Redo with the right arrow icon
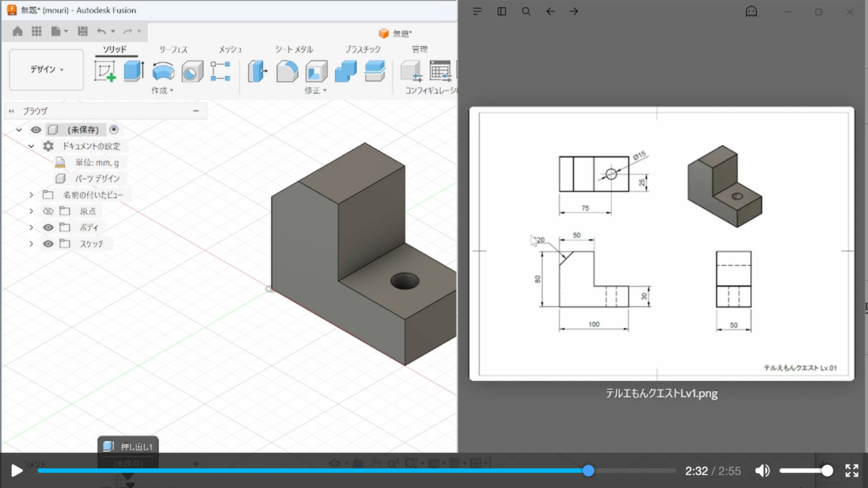 127,31
